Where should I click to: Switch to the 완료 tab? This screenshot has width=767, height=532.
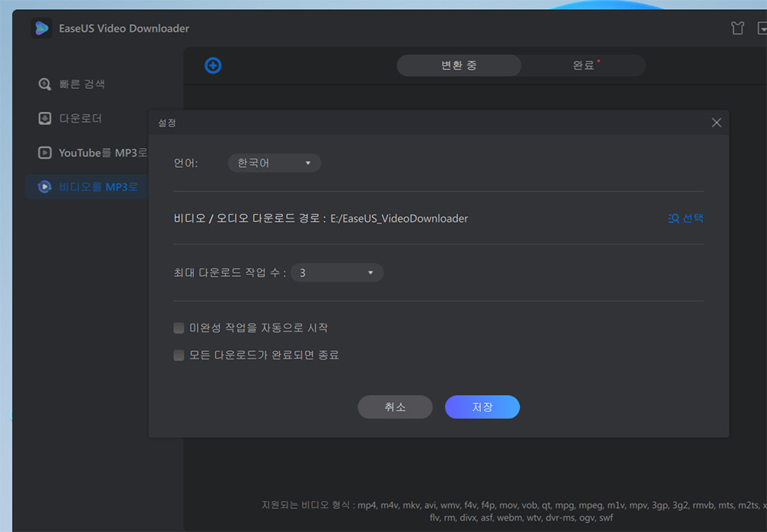point(584,65)
